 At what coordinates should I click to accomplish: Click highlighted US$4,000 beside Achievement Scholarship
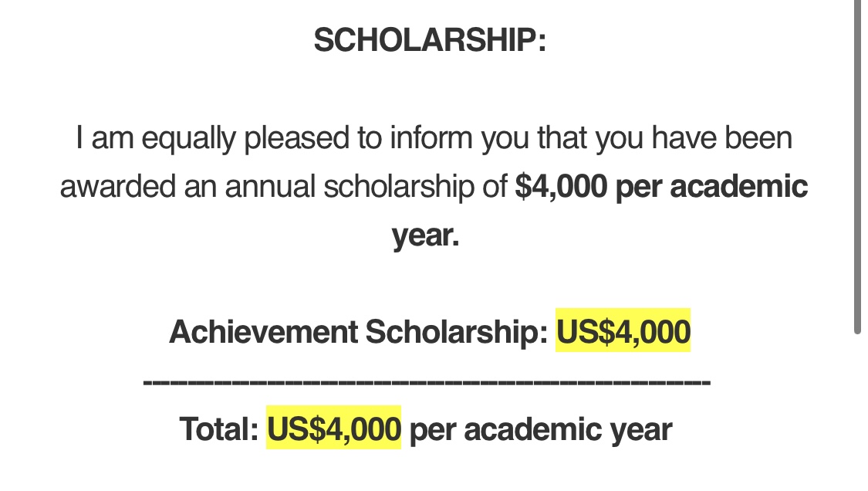623,331
